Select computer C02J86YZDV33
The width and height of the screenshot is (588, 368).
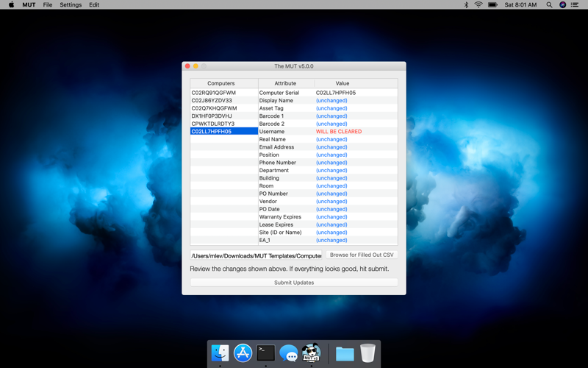[224, 100]
